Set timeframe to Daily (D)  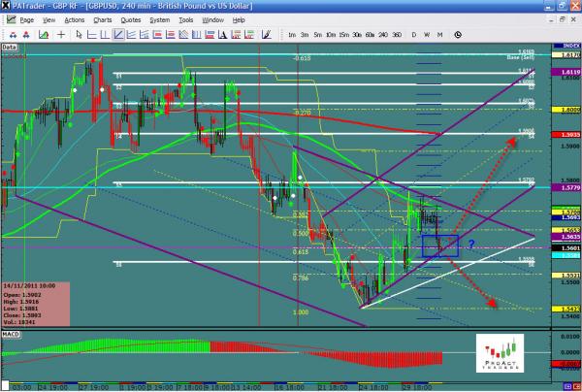[414, 35]
